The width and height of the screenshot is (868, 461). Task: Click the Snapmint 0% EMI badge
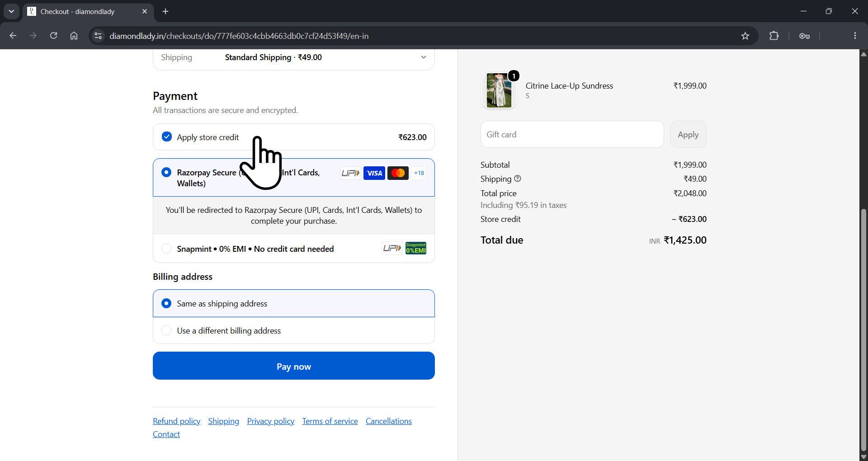coord(416,248)
